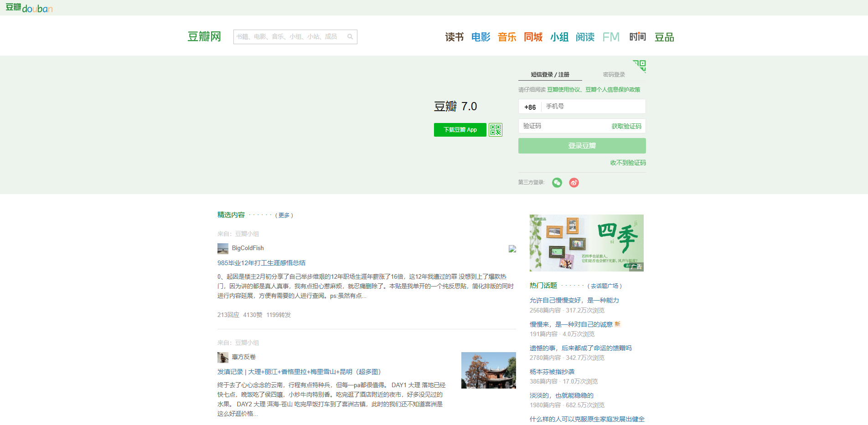Log in with Weibo icon

coord(574,183)
